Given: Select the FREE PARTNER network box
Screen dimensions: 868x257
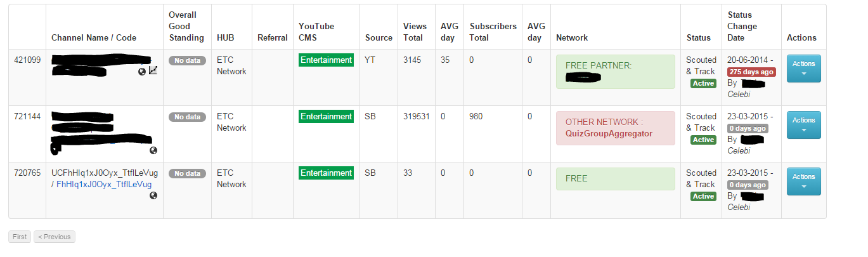Looking at the screenshot, I should [x=615, y=72].
